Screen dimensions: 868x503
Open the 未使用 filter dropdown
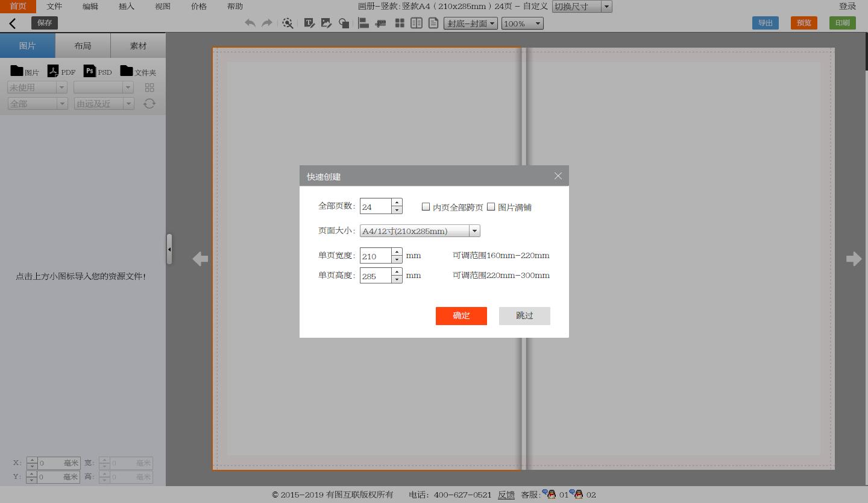(x=37, y=87)
